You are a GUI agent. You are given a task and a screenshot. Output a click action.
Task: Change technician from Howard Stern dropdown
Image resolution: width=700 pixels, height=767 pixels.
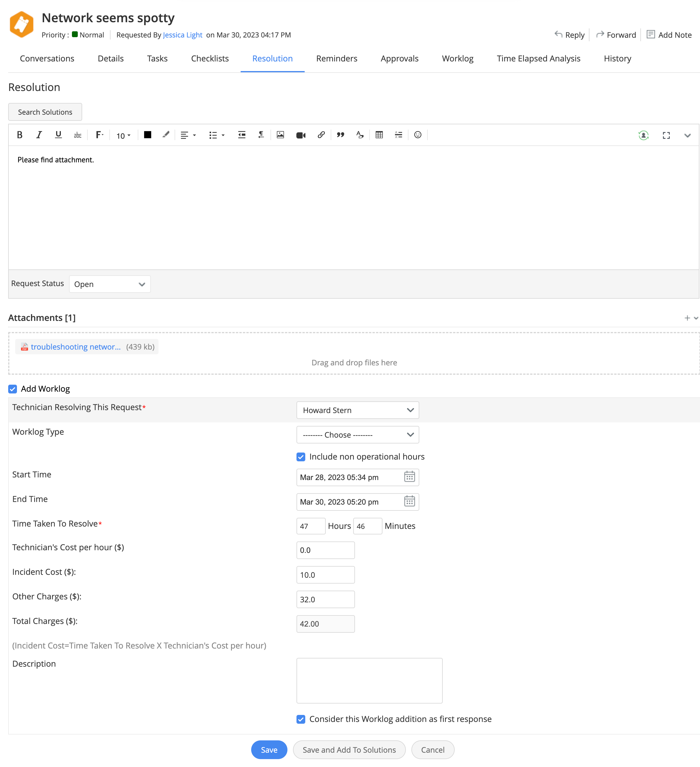[358, 410]
